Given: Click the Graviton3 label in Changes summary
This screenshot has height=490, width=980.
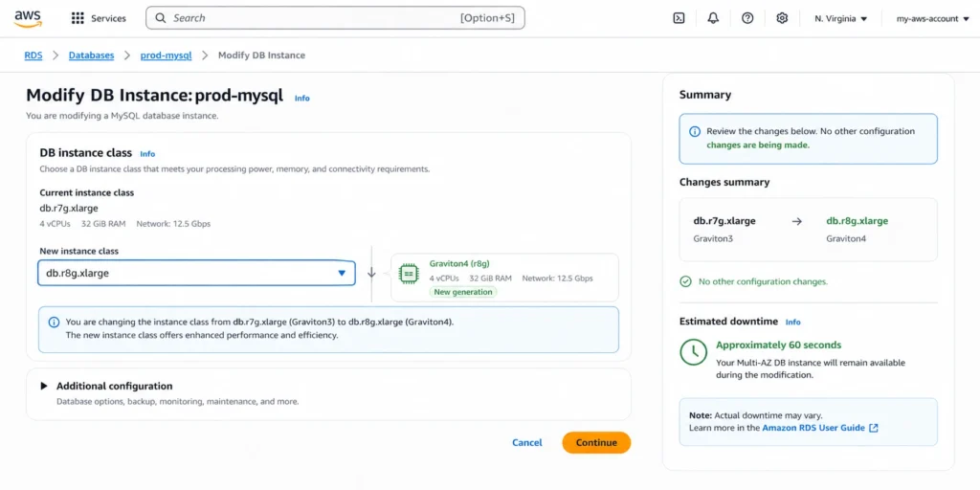Looking at the screenshot, I should click(x=714, y=238).
